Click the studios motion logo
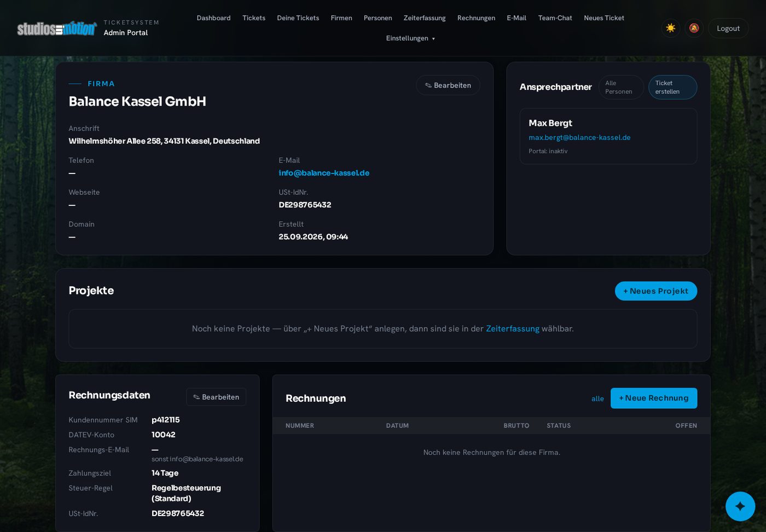The width and height of the screenshot is (766, 532). (57, 28)
